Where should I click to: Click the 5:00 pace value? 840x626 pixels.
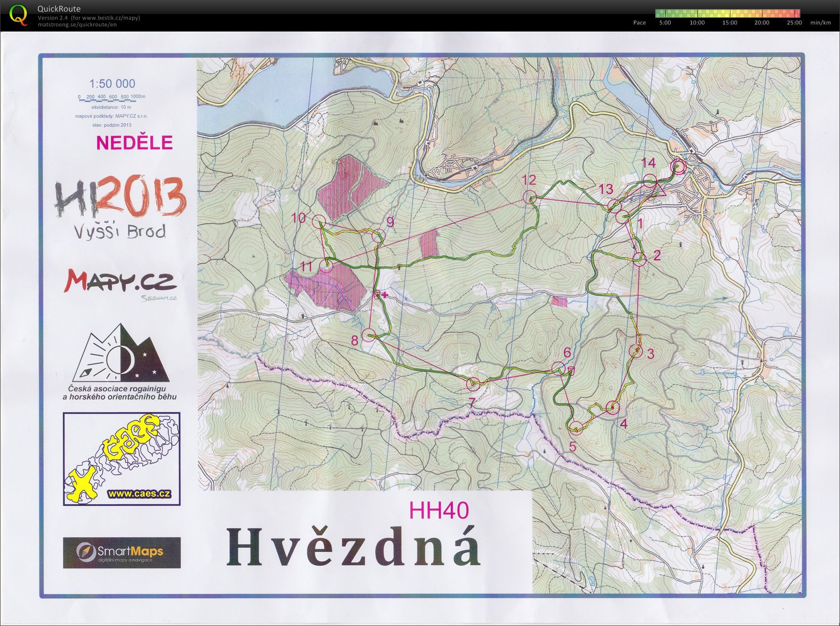(x=665, y=23)
